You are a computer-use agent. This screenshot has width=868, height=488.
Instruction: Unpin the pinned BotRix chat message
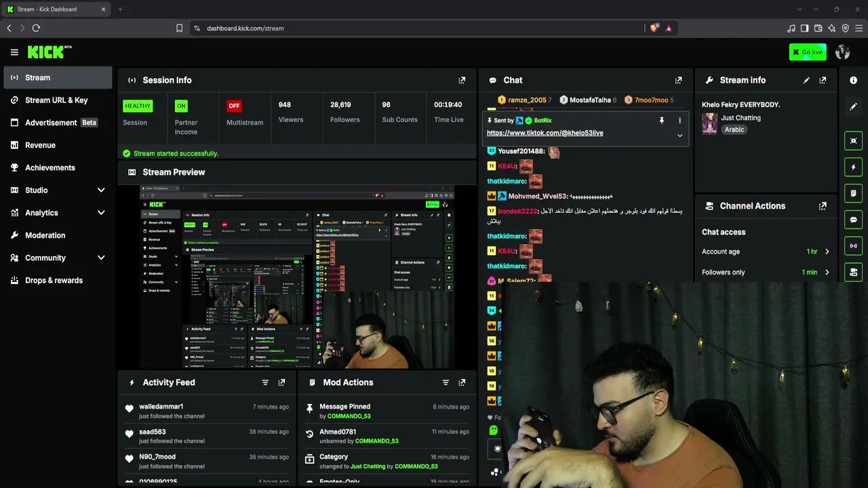pyautogui.click(x=661, y=121)
